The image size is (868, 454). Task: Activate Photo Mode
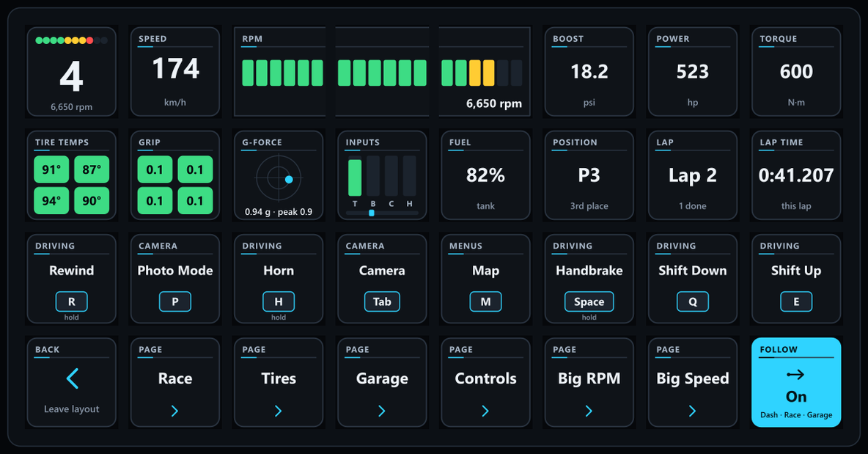(x=175, y=279)
